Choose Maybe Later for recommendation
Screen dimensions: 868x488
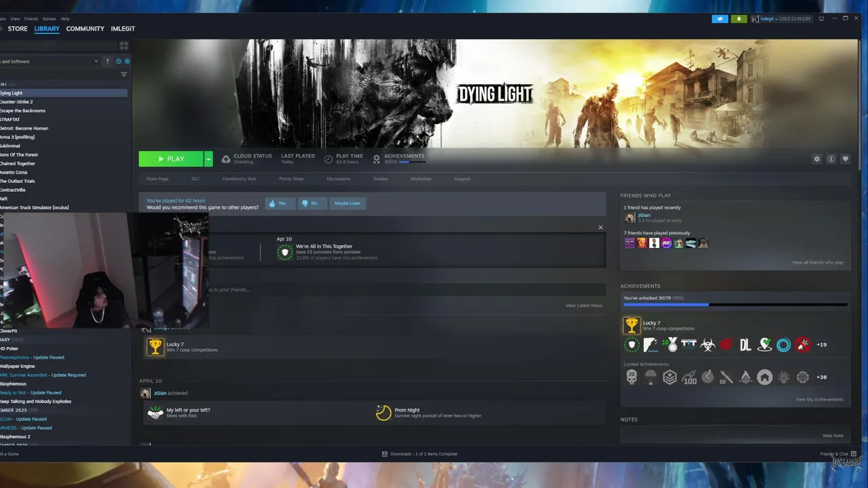click(x=347, y=203)
